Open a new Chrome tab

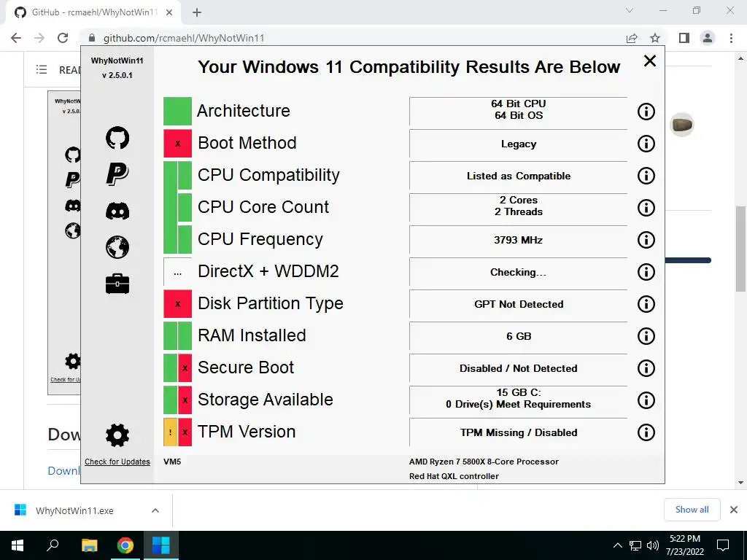pyautogui.click(x=197, y=12)
